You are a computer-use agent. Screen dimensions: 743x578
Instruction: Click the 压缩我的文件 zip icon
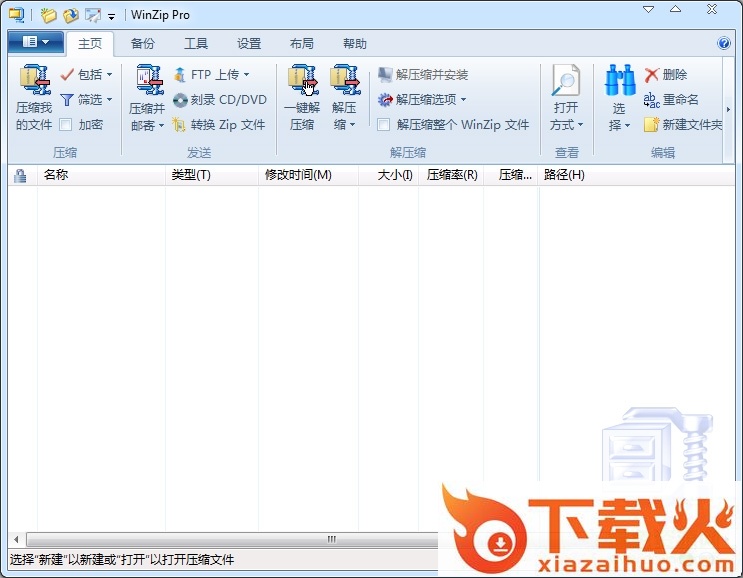[x=35, y=81]
